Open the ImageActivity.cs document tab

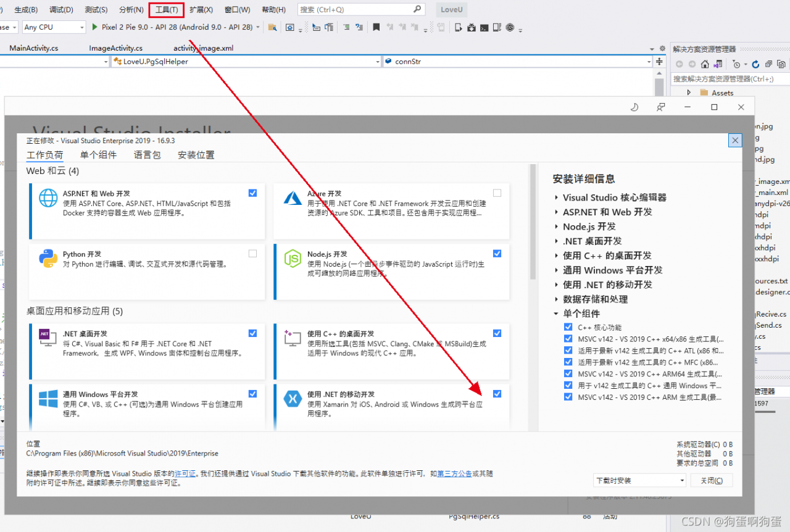click(115, 48)
